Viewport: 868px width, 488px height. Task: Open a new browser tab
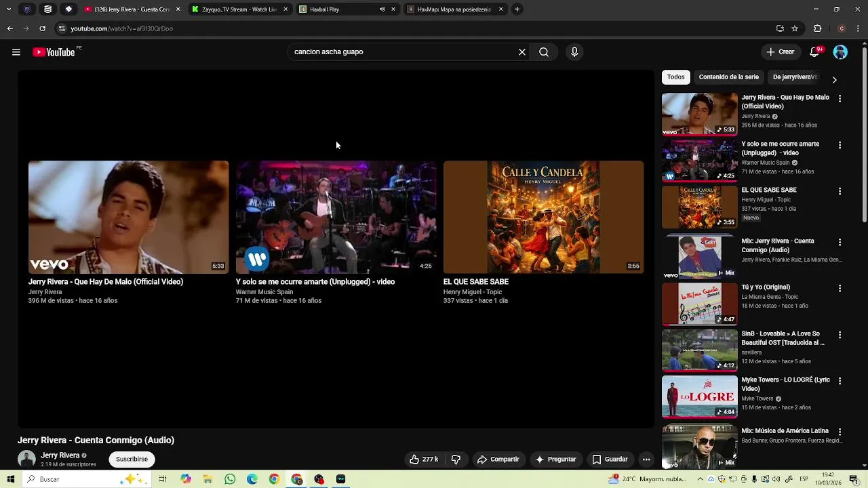click(517, 9)
